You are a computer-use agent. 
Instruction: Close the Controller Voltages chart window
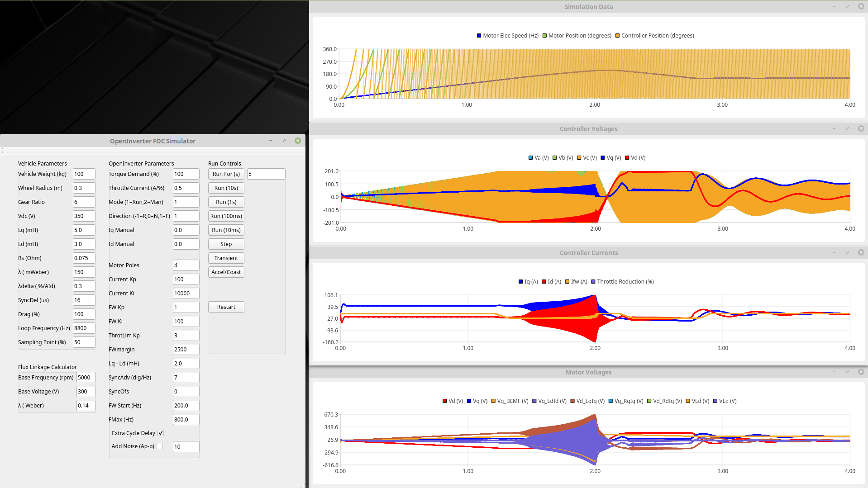click(x=861, y=128)
